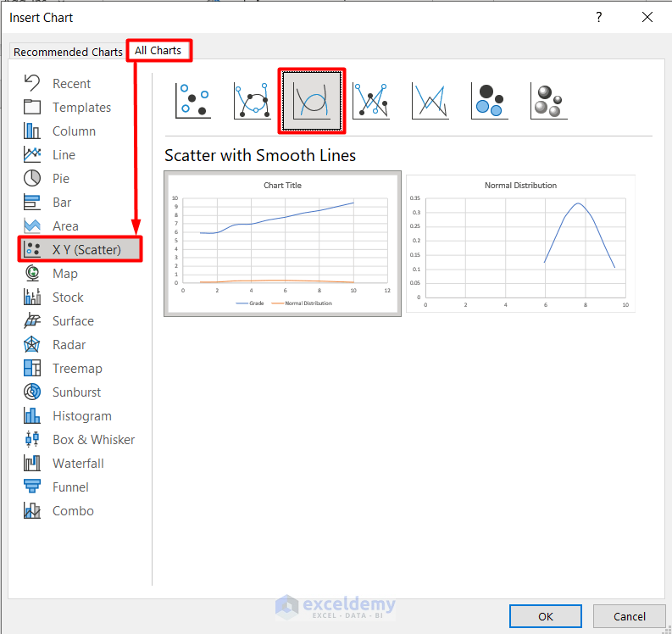
Task: Pick the Scatter with Smooth Lines icon
Action: pos(312,101)
